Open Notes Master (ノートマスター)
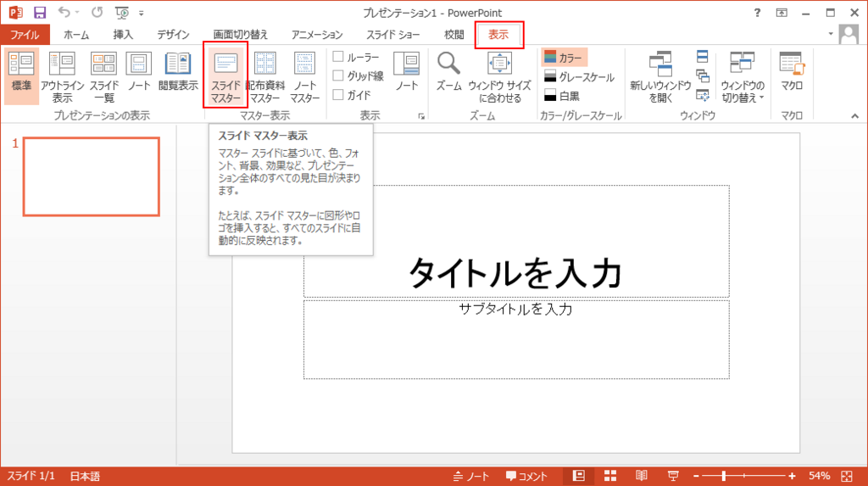The height and width of the screenshot is (486, 868). point(304,76)
